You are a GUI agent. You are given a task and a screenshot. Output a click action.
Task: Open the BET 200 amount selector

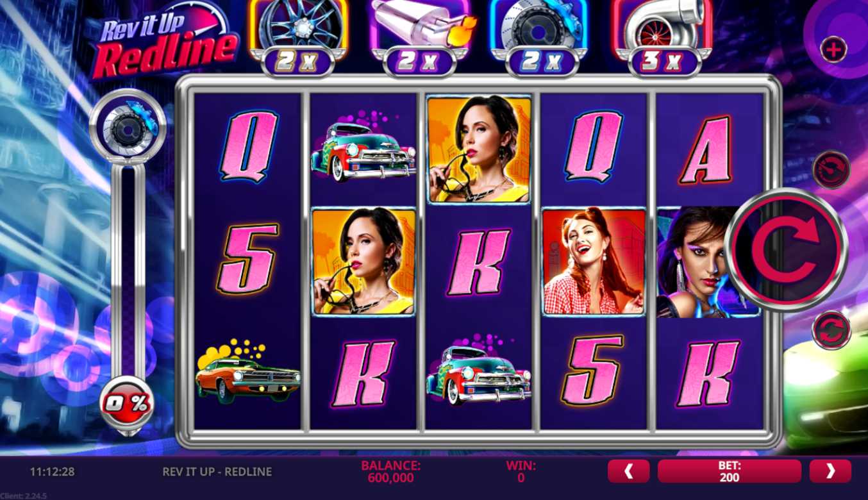click(730, 471)
